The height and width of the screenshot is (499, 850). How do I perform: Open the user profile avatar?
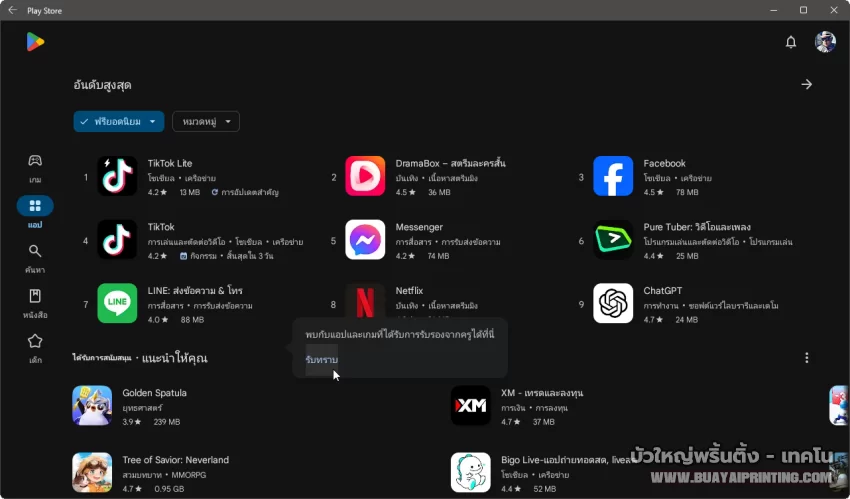click(x=825, y=42)
